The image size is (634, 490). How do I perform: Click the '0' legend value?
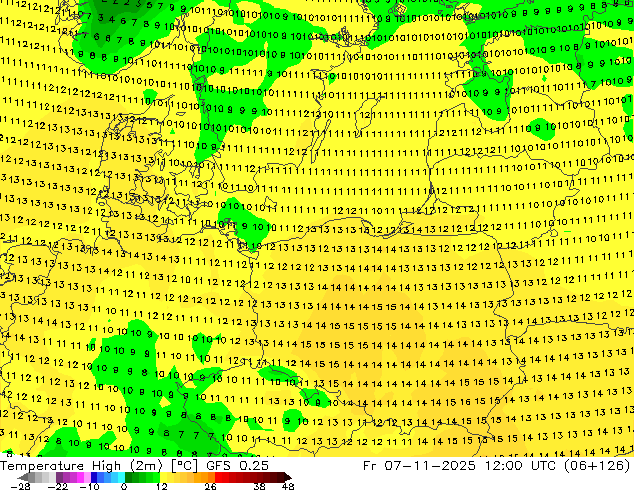tap(124, 486)
